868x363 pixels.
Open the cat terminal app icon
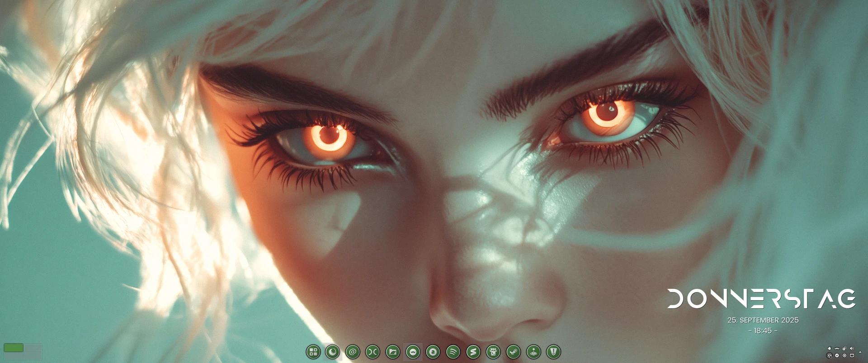493,352
